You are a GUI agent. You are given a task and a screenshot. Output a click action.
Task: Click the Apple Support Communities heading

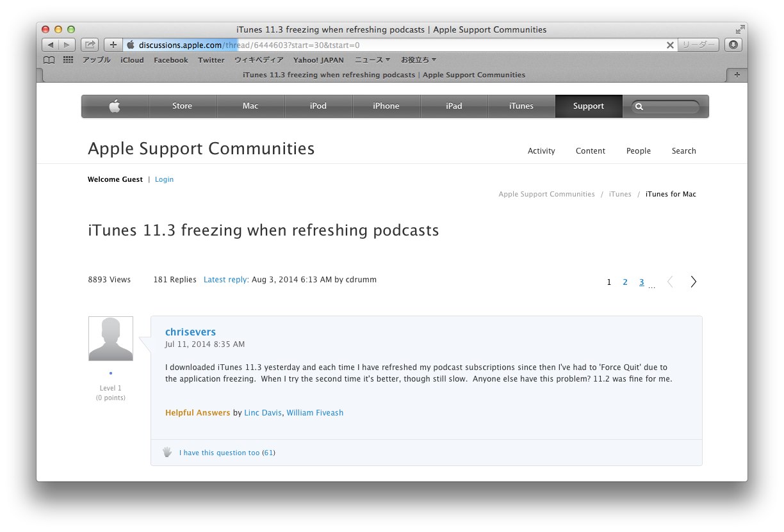click(x=201, y=149)
